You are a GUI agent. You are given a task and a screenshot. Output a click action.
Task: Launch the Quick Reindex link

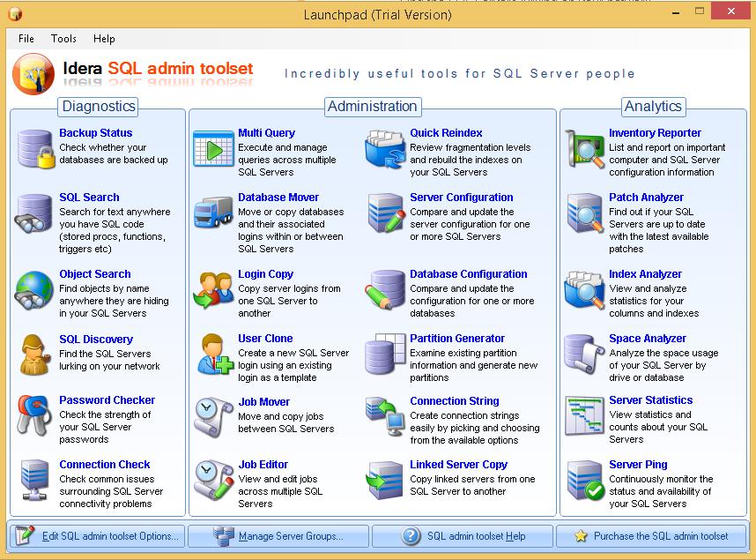(x=446, y=133)
